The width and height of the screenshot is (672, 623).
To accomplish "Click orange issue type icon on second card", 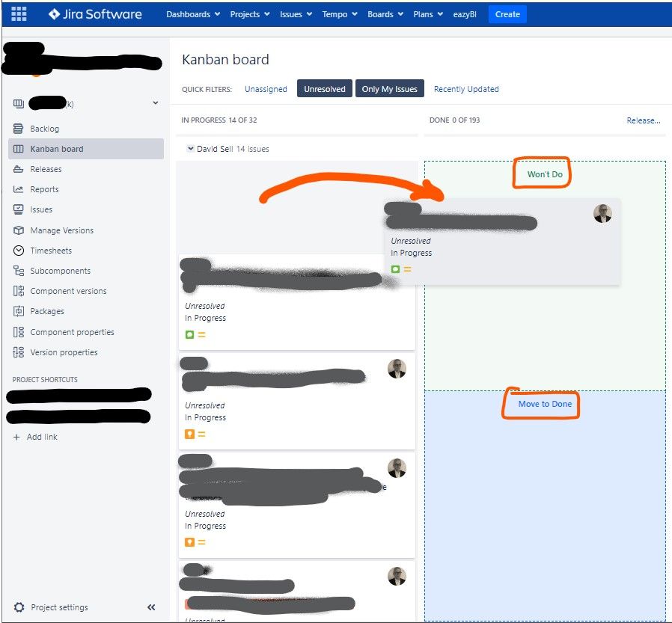I will coord(189,435).
